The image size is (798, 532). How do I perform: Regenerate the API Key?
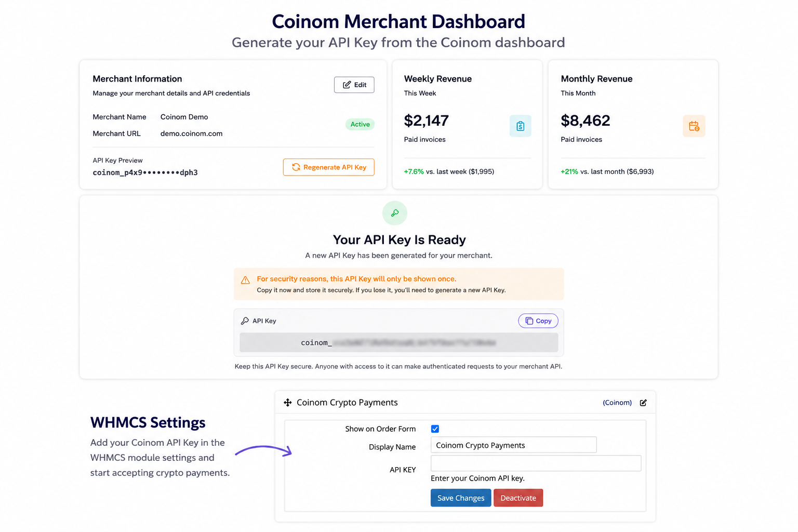coord(328,167)
